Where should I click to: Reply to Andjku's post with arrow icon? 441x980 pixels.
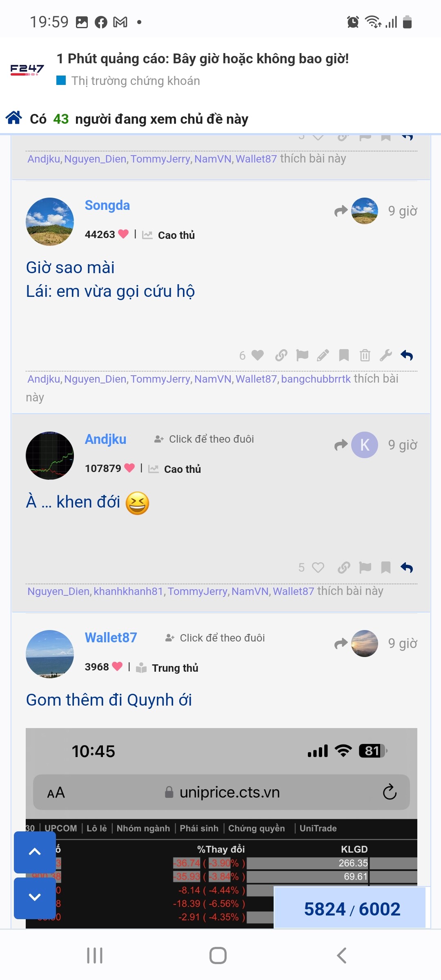tap(407, 568)
